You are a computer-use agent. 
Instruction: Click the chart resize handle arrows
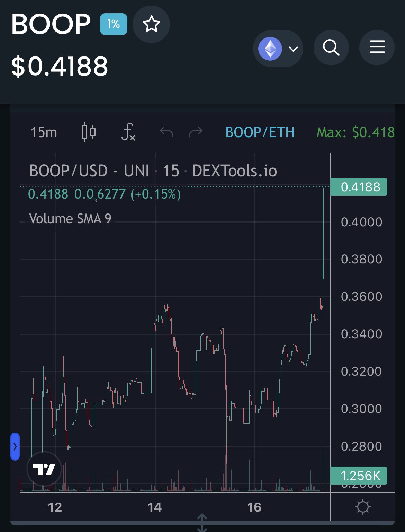(202, 523)
